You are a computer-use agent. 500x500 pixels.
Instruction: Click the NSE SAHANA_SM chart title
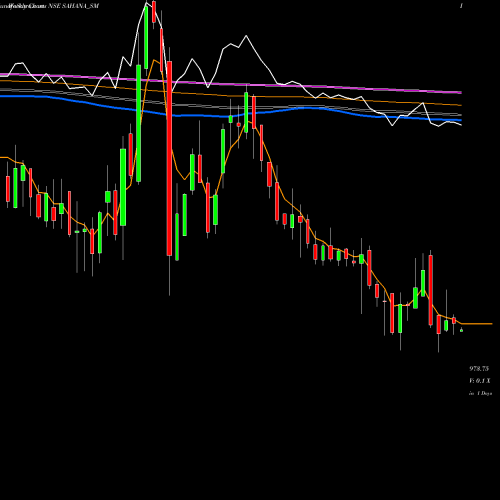(x=73, y=6)
